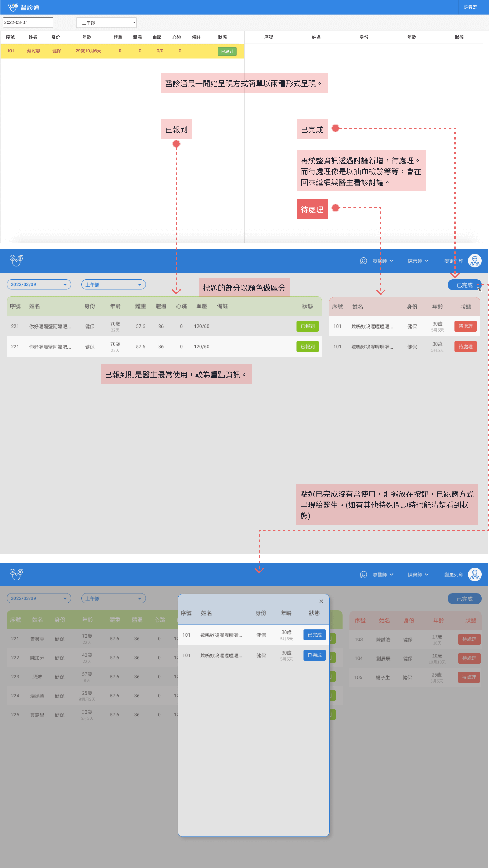489x868 pixels.
Task: Open the 陳藥師 dropdown in the screen without popup
Action: [x=418, y=261]
